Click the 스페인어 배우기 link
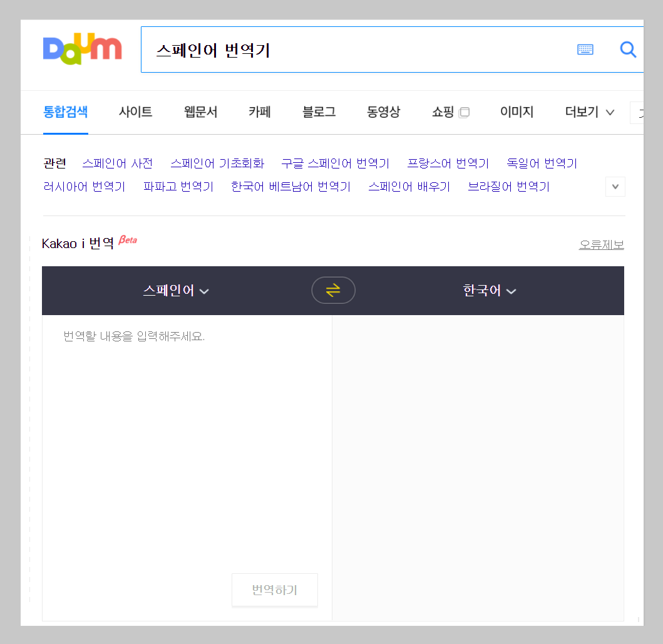Screen dimensions: 663x644 click(x=409, y=187)
